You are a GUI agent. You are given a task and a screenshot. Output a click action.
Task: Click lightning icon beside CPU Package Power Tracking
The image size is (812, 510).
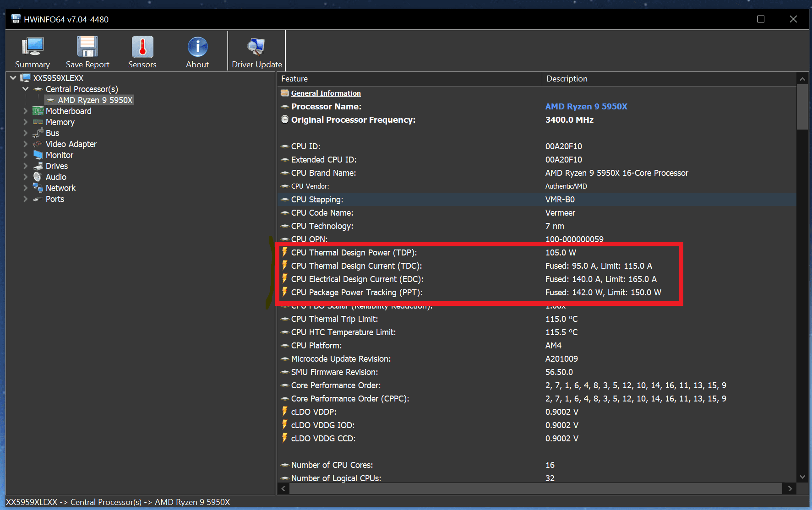[x=284, y=292]
